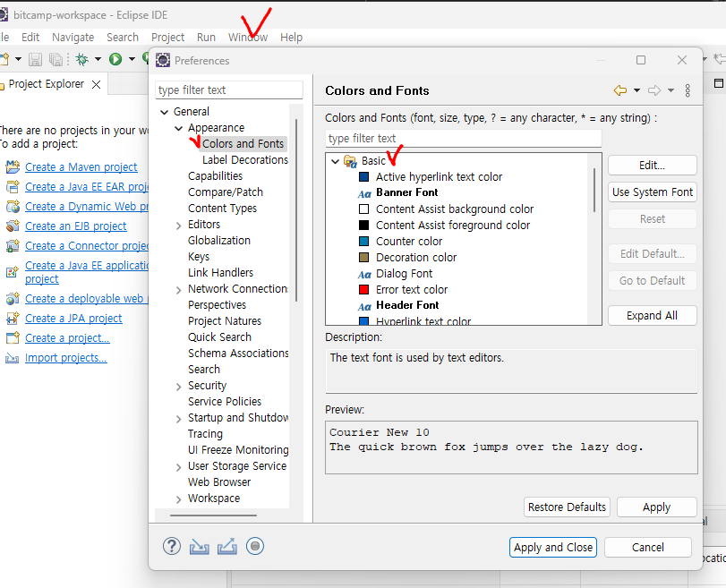Viewport: 726px width, 588px height.
Task: Click the New toolbar icon
Action: pos(4,59)
